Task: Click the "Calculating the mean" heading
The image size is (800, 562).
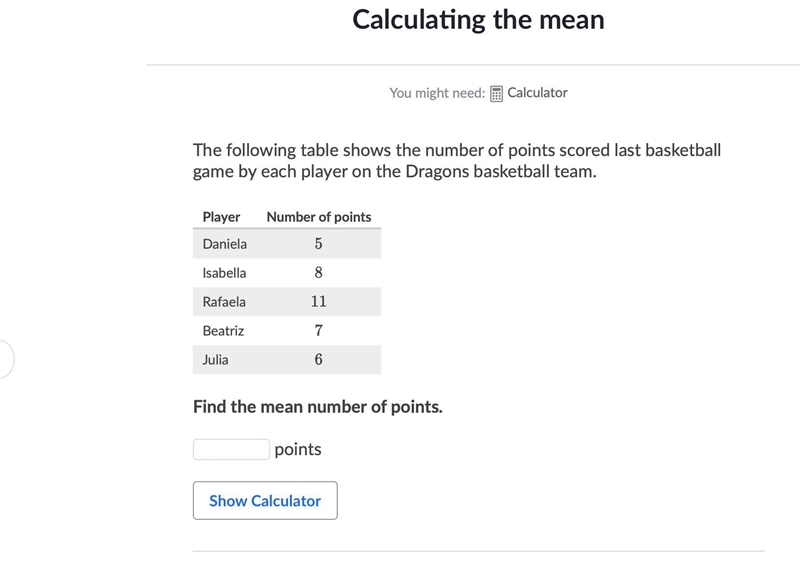Action: [x=478, y=20]
